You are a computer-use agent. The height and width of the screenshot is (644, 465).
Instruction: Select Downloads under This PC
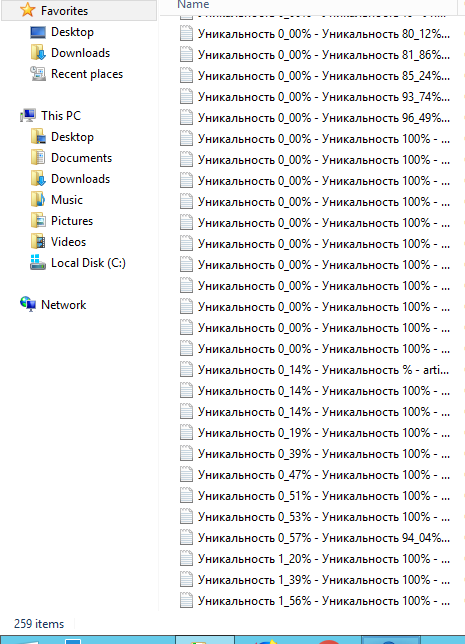pyautogui.click(x=81, y=179)
